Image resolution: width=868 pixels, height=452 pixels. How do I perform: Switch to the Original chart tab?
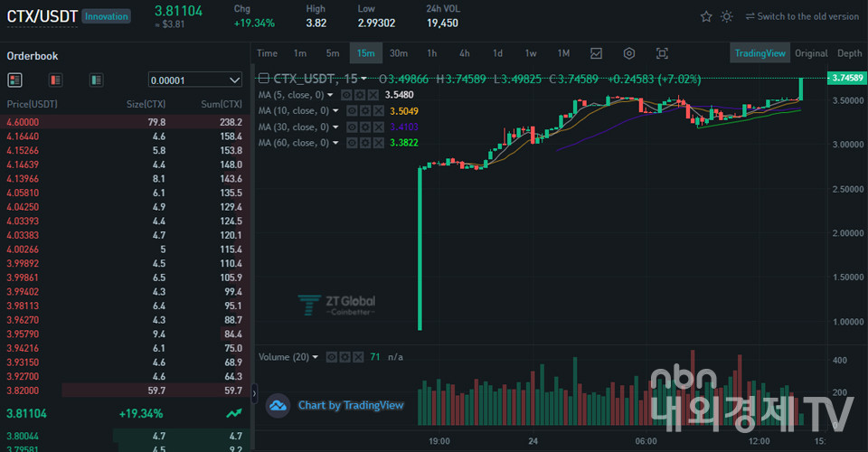point(812,53)
